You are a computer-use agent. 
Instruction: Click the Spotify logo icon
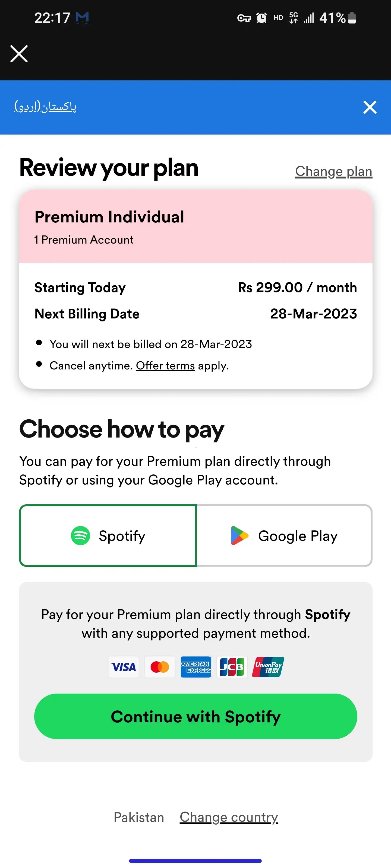click(80, 535)
